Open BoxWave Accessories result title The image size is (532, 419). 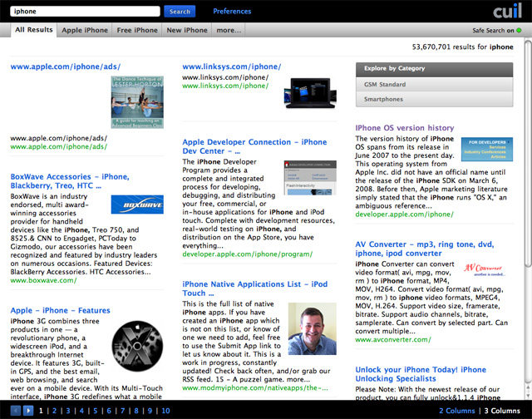[70, 181]
